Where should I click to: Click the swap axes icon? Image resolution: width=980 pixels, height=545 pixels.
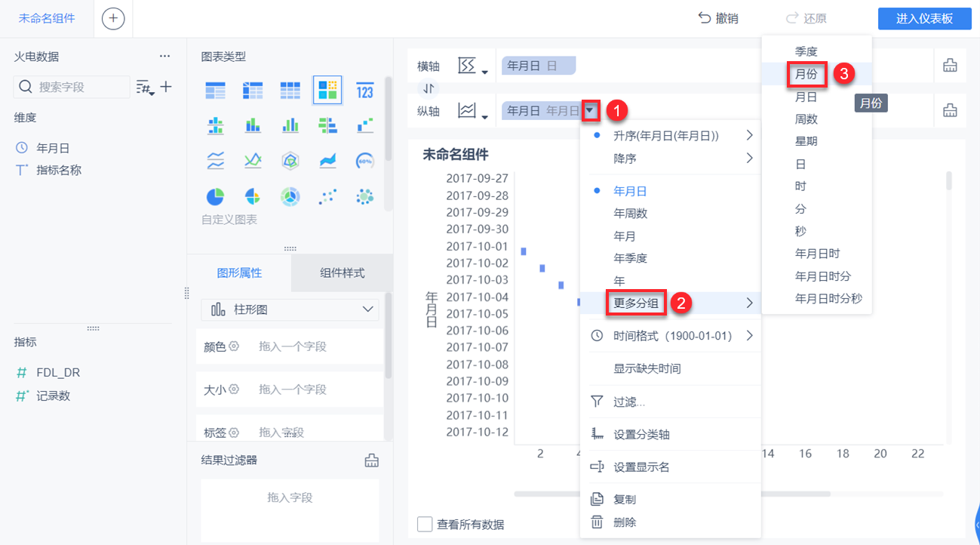pos(429,89)
